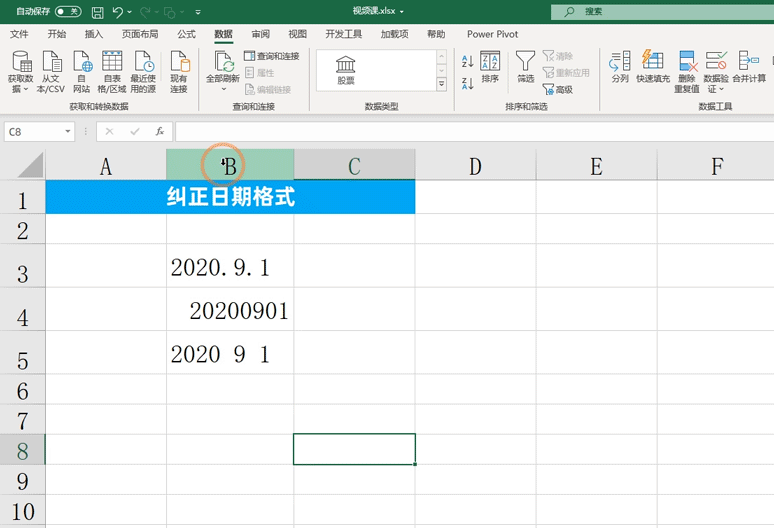
Task: Click the 纠正日期格式 title cell
Action: click(230, 197)
